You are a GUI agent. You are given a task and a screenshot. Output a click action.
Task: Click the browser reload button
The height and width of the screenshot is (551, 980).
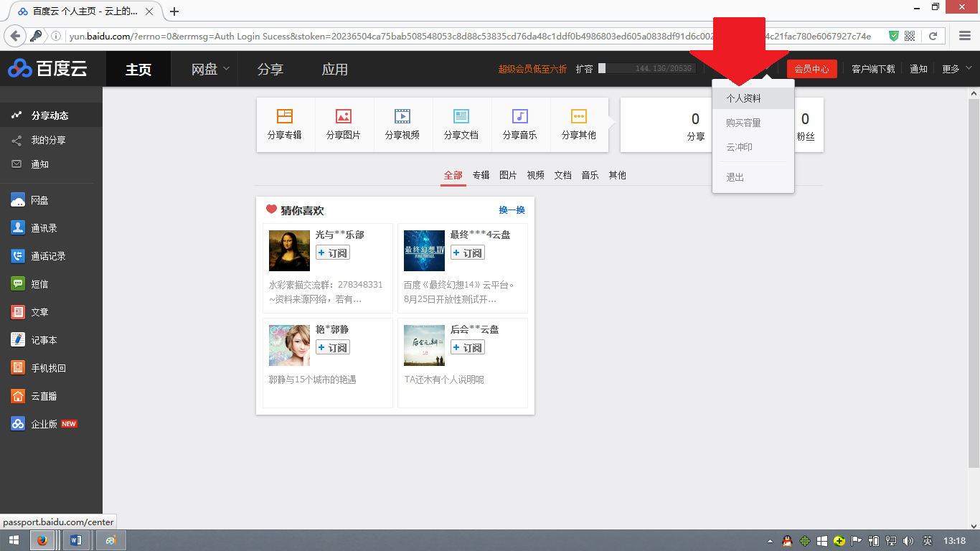pyautogui.click(x=933, y=36)
